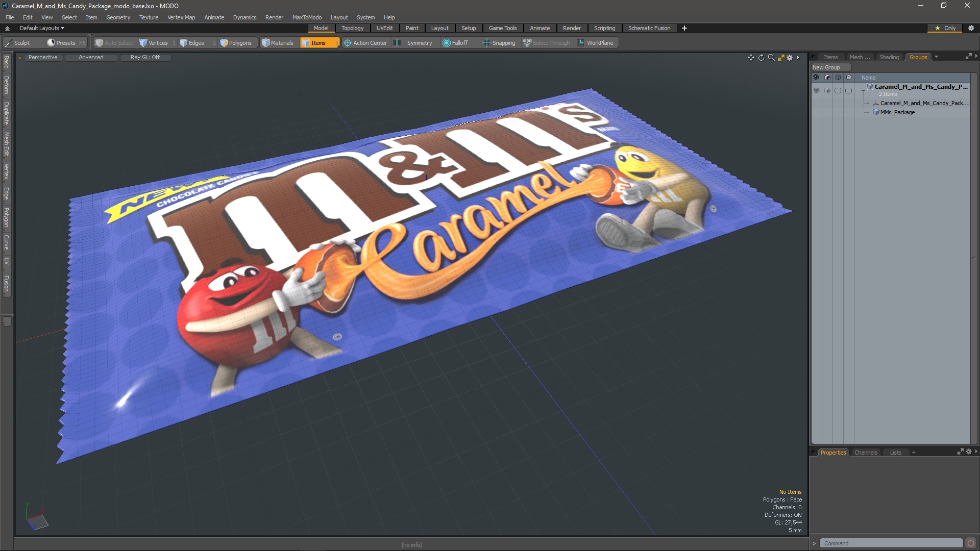980x551 pixels.
Task: Open the Presets browser
Action: tap(66, 43)
